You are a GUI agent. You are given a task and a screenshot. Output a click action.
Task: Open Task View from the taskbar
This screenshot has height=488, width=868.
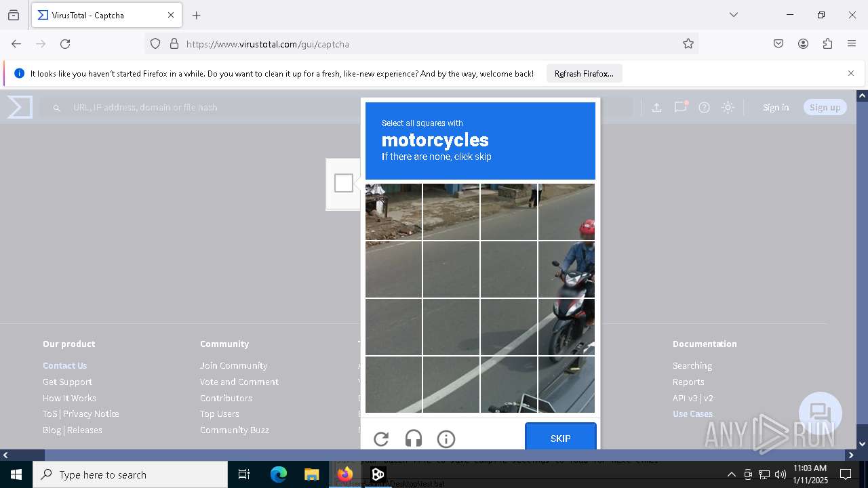tap(245, 474)
